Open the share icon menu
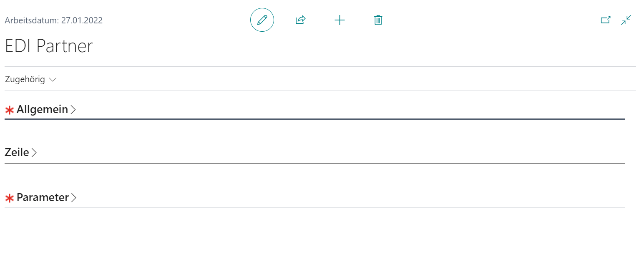The width and height of the screenshot is (644, 257). coord(301,20)
